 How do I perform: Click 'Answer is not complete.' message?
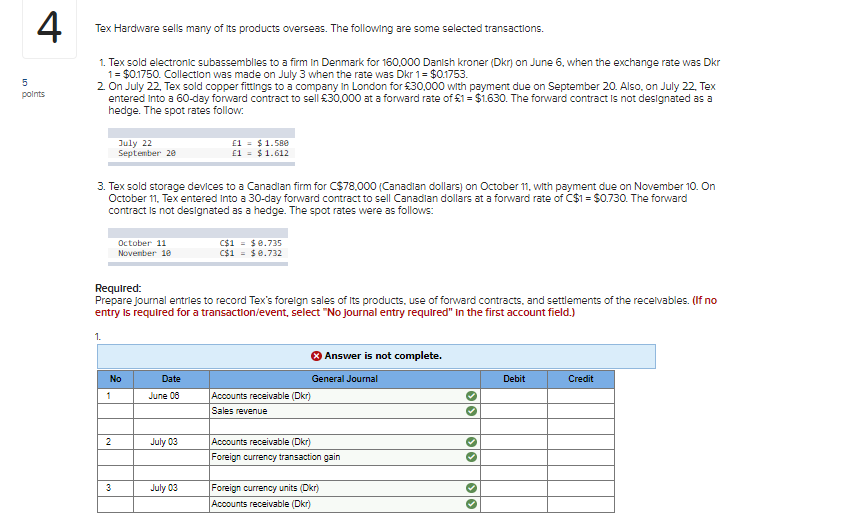tap(383, 356)
